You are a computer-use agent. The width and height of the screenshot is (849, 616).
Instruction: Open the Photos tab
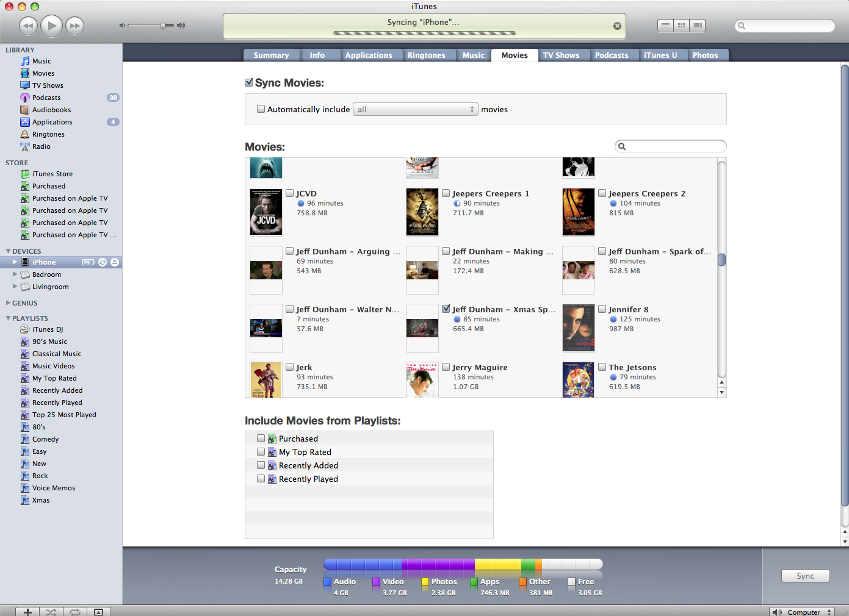[x=705, y=55]
